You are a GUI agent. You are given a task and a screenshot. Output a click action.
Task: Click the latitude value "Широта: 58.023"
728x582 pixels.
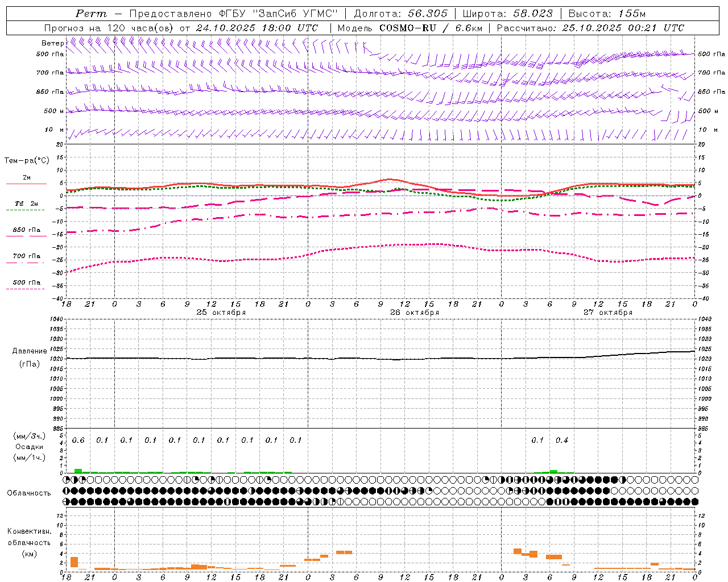click(507, 14)
